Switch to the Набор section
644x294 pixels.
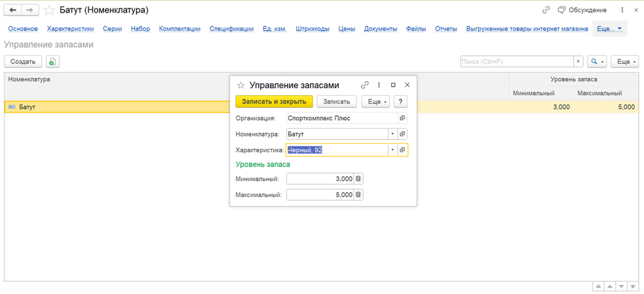coord(140,29)
